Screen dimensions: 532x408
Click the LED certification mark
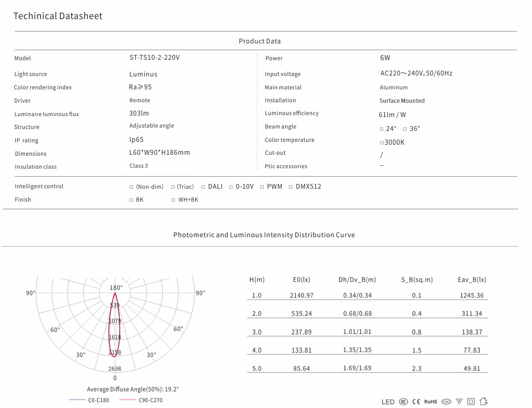click(x=388, y=402)
